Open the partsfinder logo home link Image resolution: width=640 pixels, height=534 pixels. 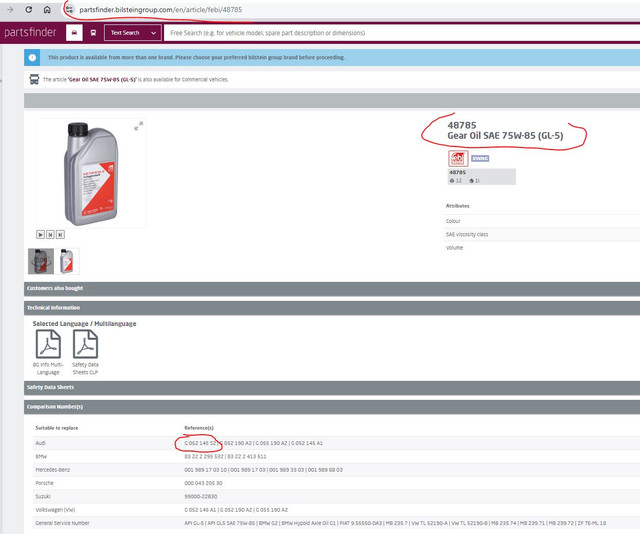[x=30, y=32]
